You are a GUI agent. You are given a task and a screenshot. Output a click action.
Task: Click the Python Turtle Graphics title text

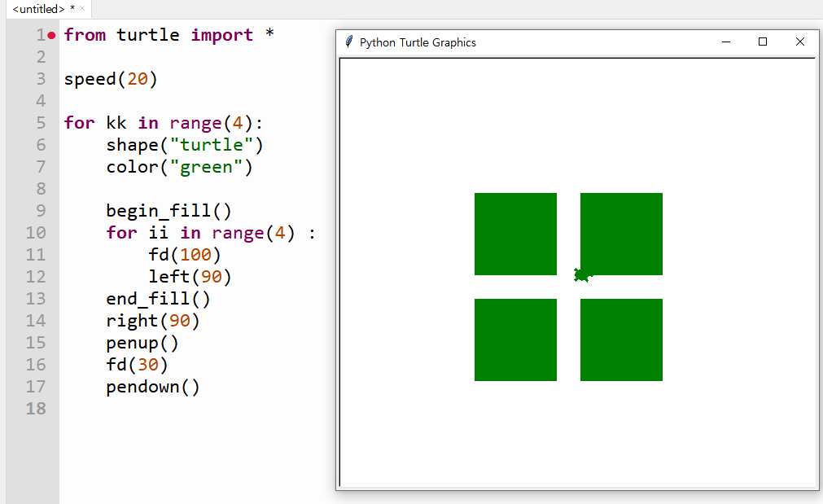click(x=418, y=42)
